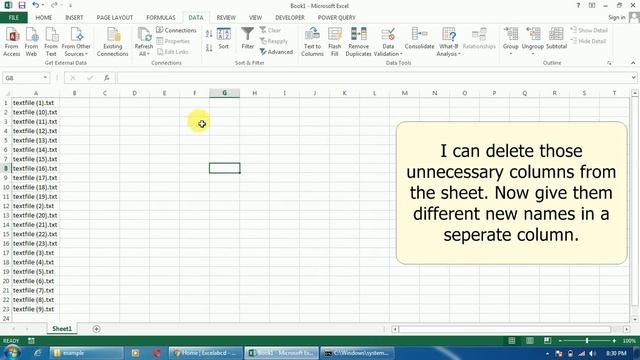Viewport: 640px width, 360px height.
Task: Sort A to Z ascending
Action: click(209, 34)
